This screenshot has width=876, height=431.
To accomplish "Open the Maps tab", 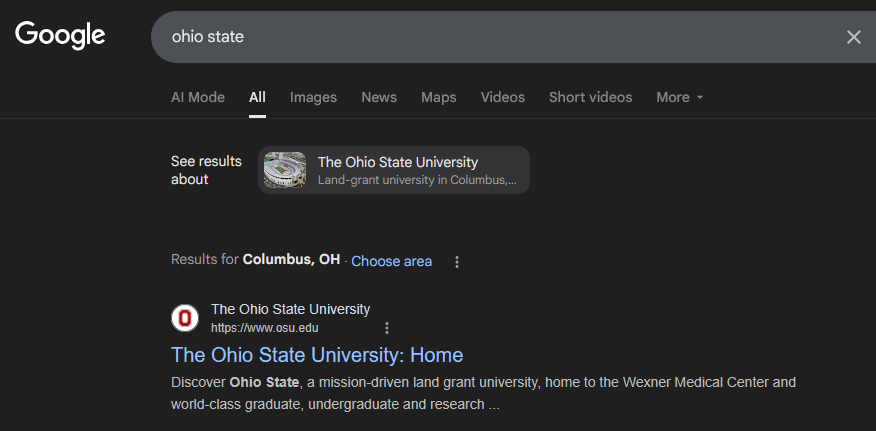I will click(439, 97).
